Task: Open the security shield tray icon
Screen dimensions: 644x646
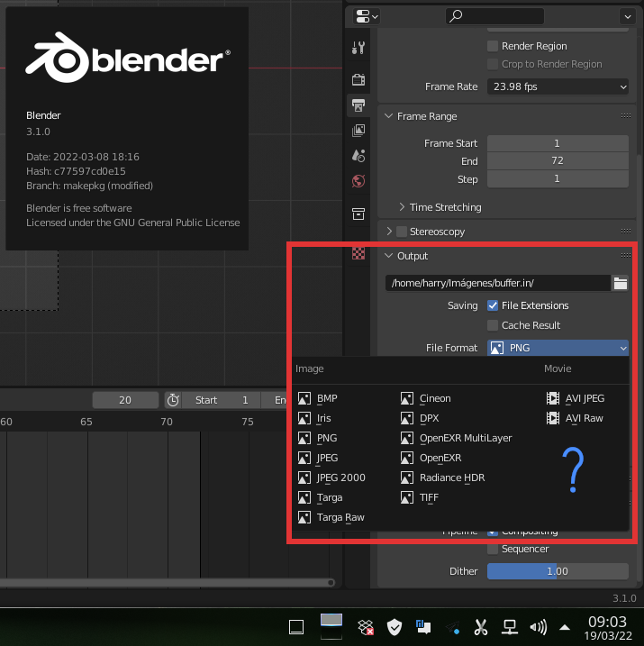Action: [x=395, y=627]
